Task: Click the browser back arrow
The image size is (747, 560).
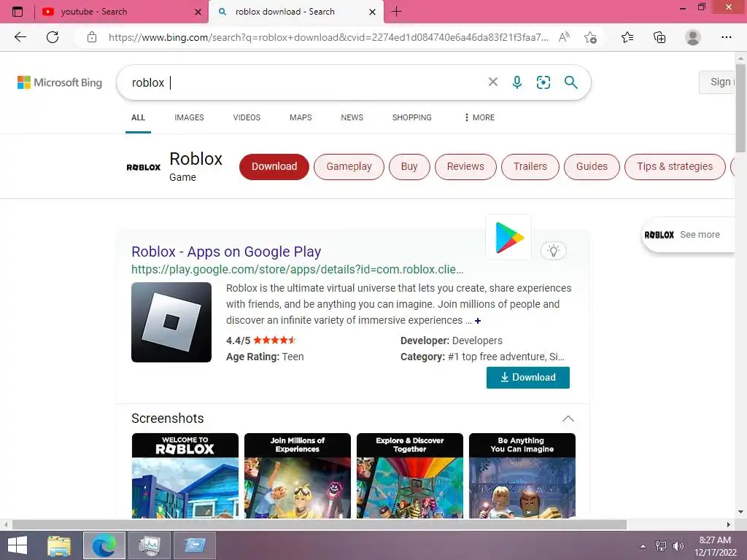Action: tap(20, 37)
